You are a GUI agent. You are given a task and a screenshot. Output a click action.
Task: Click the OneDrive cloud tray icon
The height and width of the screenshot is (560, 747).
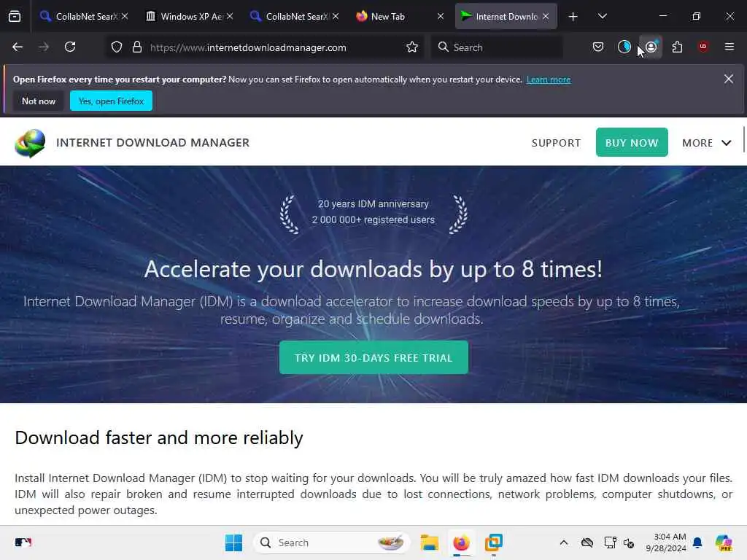click(x=587, y=542)
